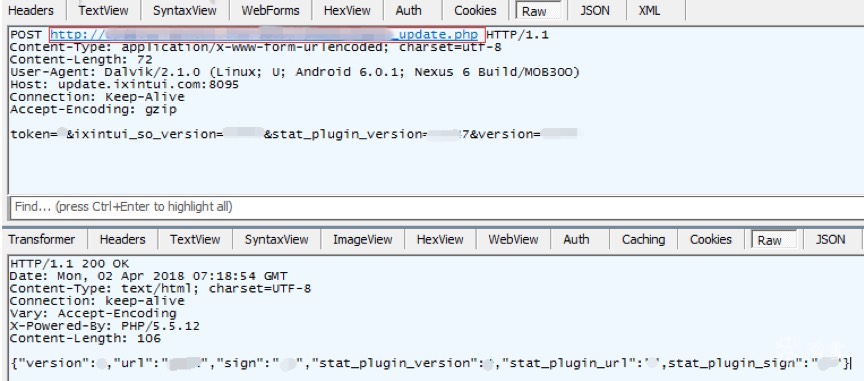Click the Host: update.ixintui.com:8095 line
This screenshot has width=864, height=381.
pos(125,85)
